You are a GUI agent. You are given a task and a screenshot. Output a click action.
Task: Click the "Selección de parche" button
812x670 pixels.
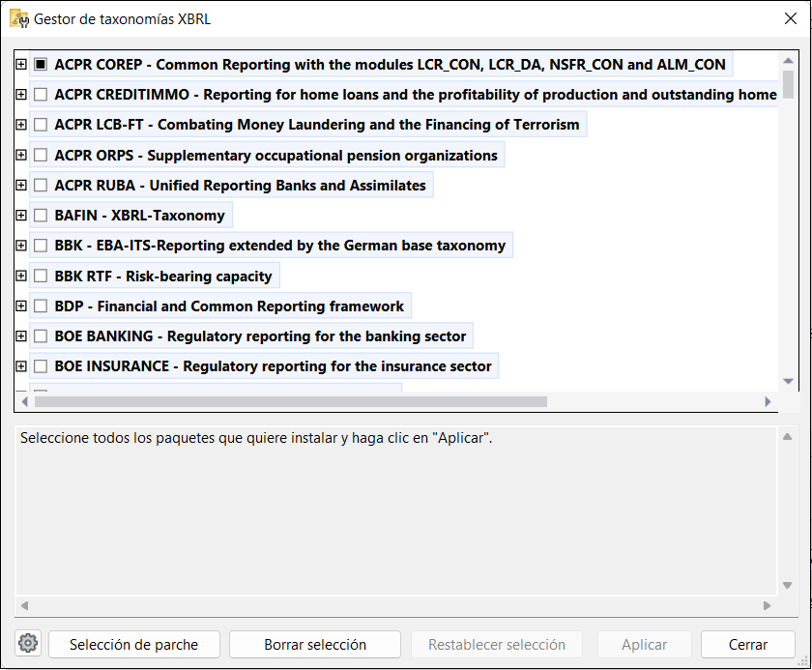[x=134, y=645]
